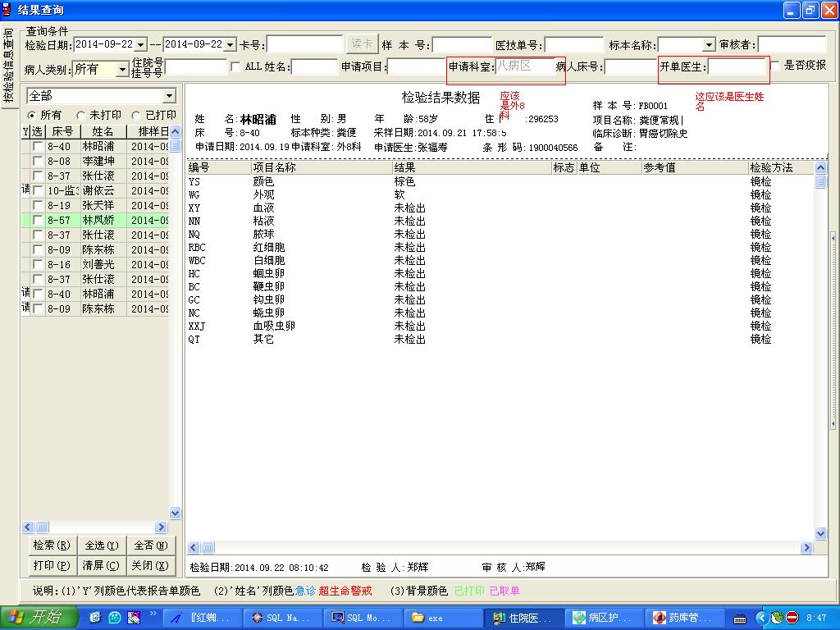Tick the checkbox for 谢依云 row
Screen dimensions: 840x630
[x=38, y=190]
